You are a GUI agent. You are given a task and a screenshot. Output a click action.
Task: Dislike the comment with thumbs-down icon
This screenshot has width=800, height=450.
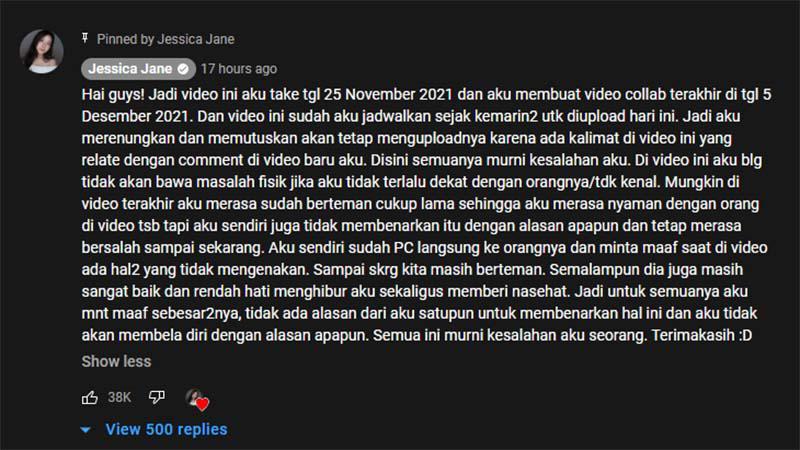pos(157,396)
